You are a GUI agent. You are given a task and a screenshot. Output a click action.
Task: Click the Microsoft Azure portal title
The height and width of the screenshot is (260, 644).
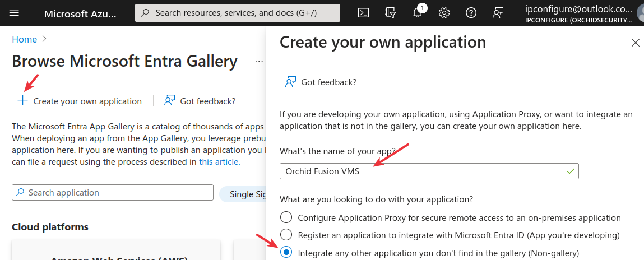(x=80, y=13)
